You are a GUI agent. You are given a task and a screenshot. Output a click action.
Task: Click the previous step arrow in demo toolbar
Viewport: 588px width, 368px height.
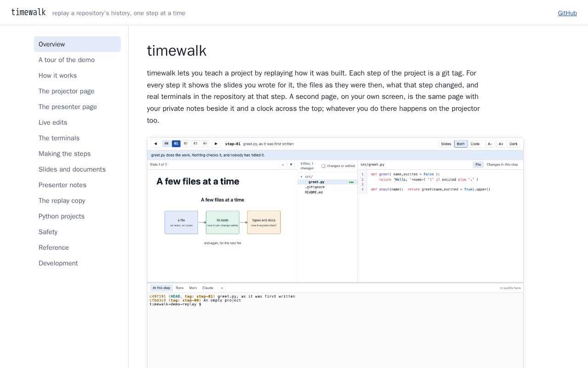[x=155, y=144]
